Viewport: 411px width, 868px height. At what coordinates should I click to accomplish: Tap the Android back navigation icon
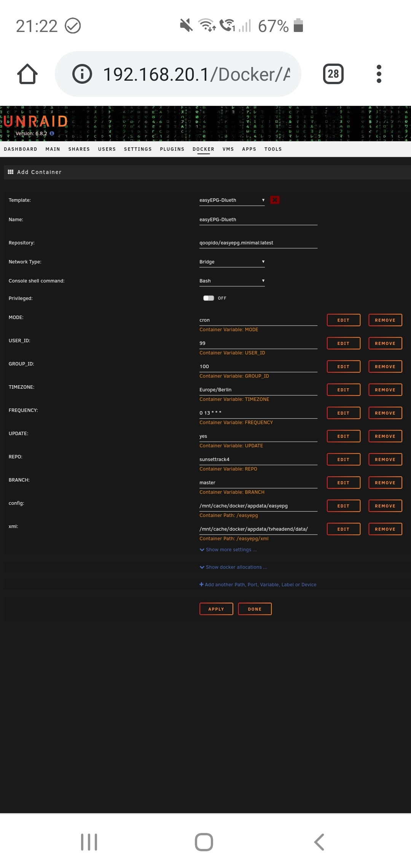319,842
